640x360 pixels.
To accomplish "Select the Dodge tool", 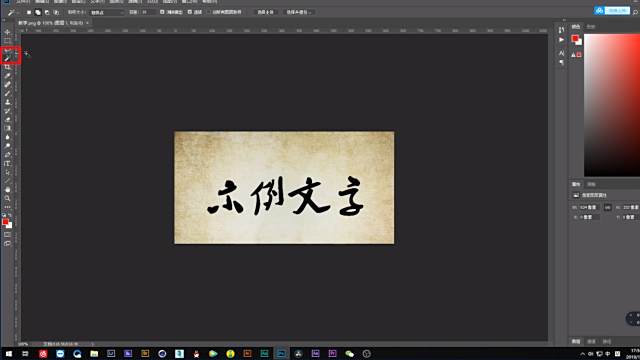I will 7,146.
